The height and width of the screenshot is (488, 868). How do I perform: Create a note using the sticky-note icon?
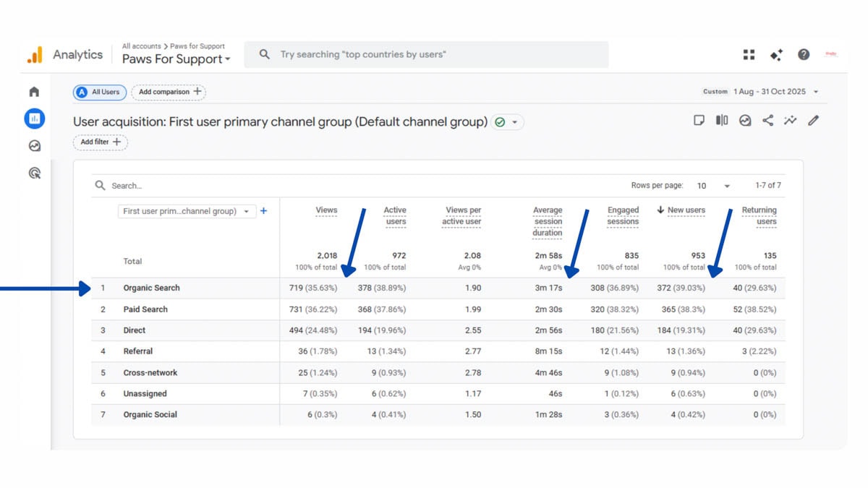(699, 120)
